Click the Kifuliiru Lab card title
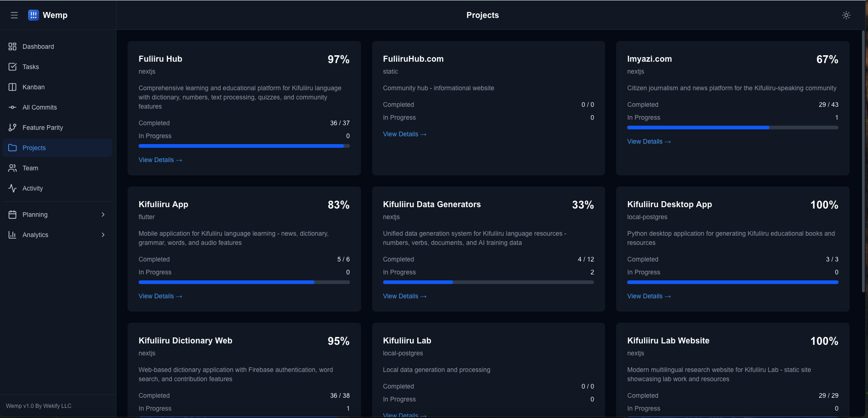Image resolution: width=868 pixels, height=418 pixels. tap(407, 341)
